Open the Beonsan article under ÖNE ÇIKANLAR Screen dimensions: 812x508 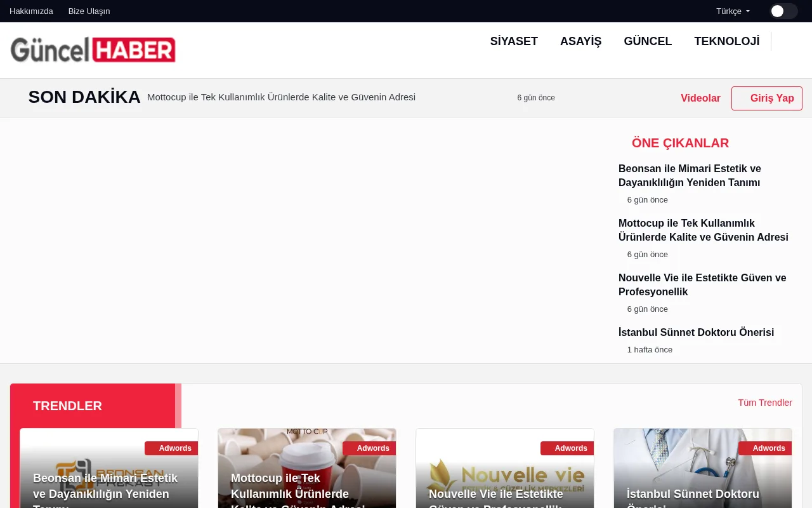[x=690, y=175]
